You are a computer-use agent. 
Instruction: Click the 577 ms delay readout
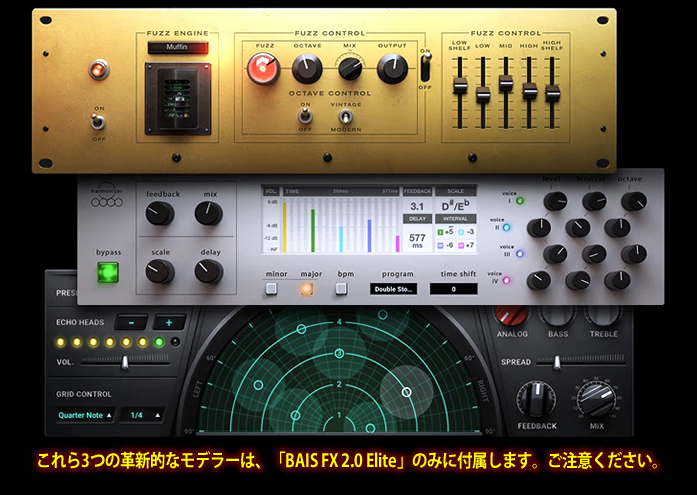pyautogui.click(x=417, y=240)
